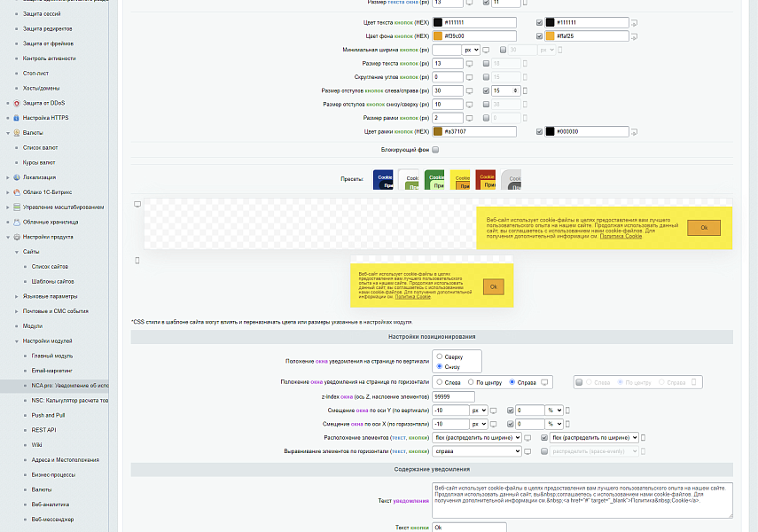Apply the yellow cookie preset
The width and height of the screenshot is (758, 532).
(460, 179)
